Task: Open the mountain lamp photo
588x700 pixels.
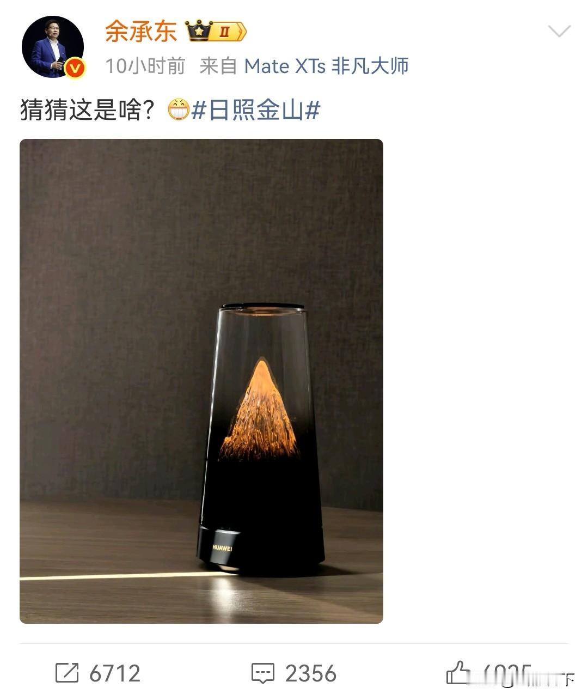Action: tap(201, 381)
